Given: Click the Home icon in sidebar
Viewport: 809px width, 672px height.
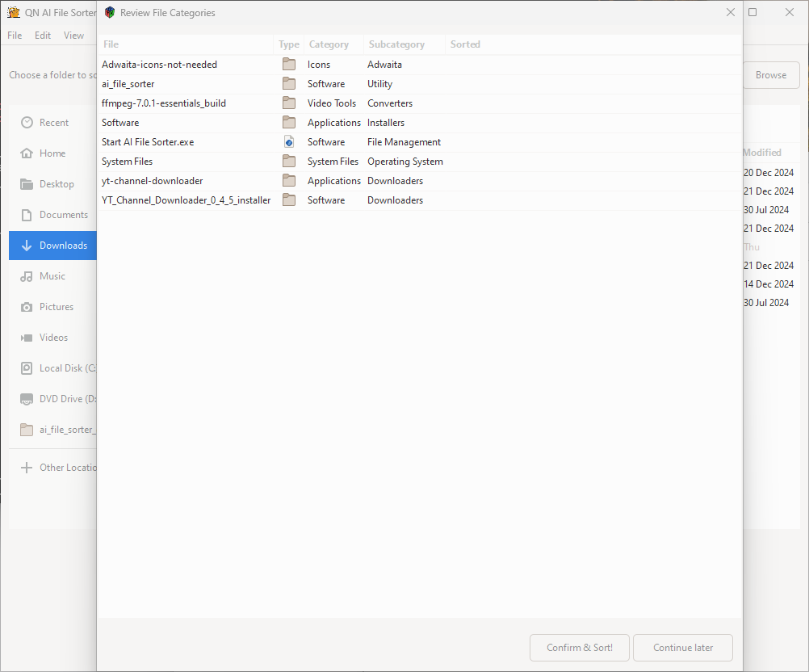Looking at the screenshot, I should click(27, 153).
